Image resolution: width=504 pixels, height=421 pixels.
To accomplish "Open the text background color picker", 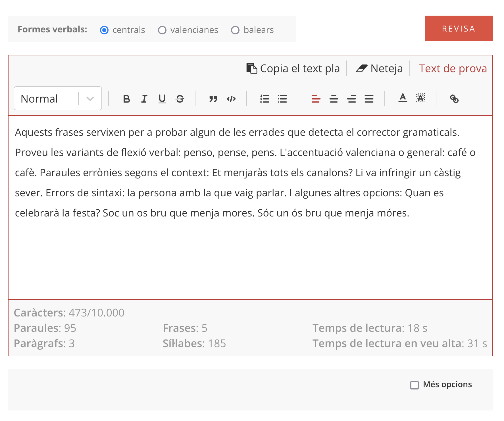I will [420, 98].
